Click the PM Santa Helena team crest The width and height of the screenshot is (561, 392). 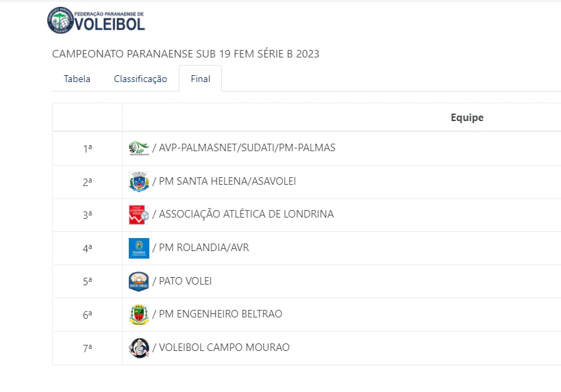click(x=138, y=181)
